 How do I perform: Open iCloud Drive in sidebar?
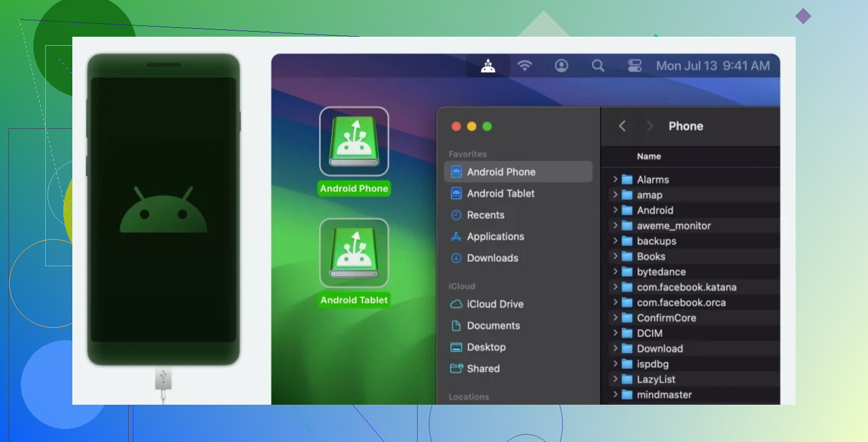click(518, 304)
